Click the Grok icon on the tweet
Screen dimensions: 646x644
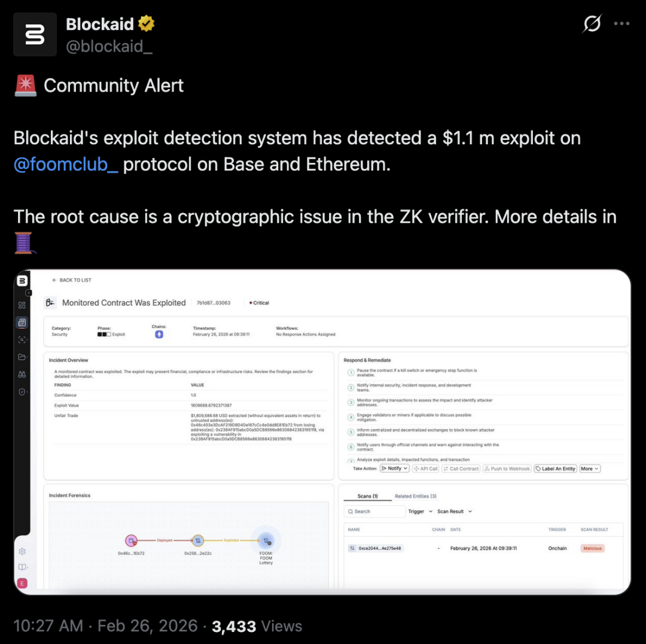(x=592, y=24)
